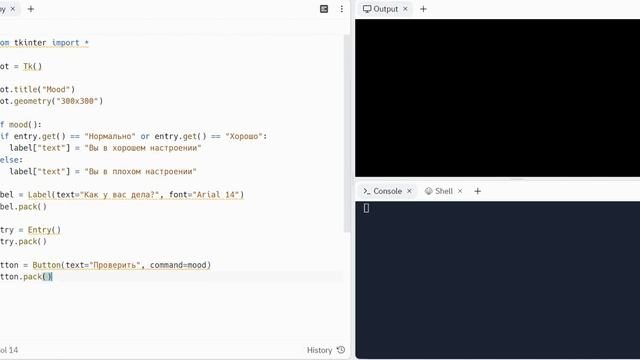Click the title("Mood") line
640x360 pixels.
pyautogui.click(x=38, y=89)
